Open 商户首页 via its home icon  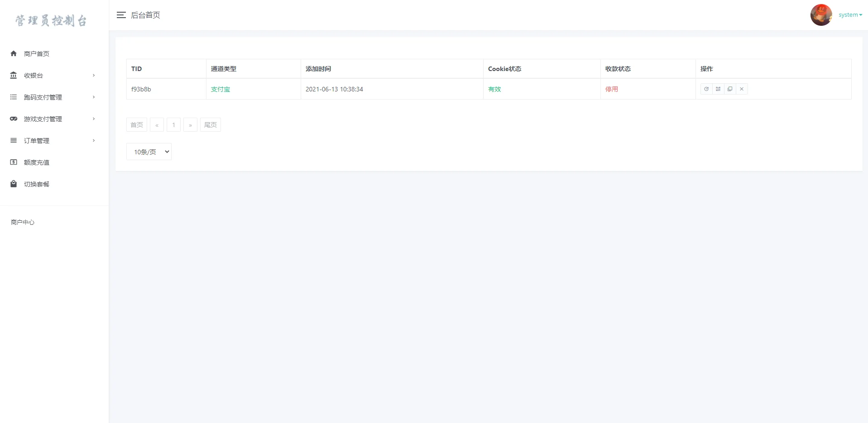(14, 53)
